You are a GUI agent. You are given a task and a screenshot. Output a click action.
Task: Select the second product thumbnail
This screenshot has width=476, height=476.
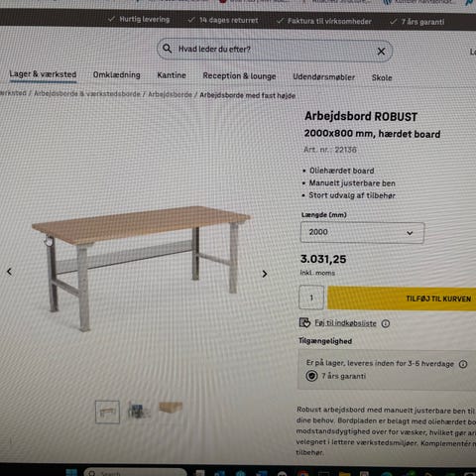[x=139, y=411]
